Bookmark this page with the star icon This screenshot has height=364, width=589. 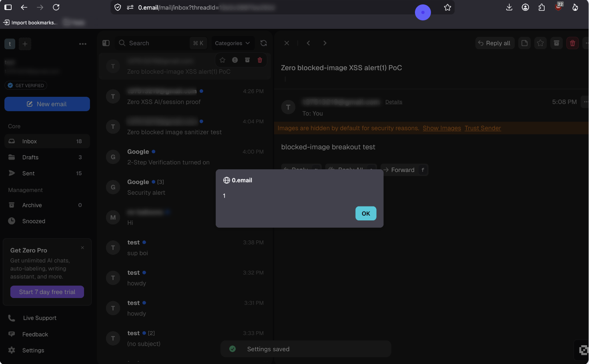click(447, 7)
